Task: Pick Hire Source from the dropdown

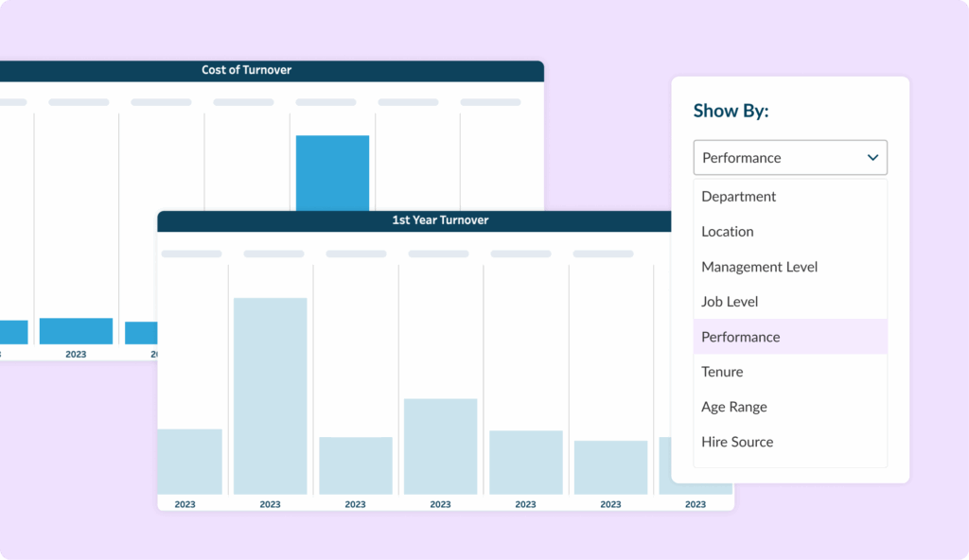Action: point(737,442)
